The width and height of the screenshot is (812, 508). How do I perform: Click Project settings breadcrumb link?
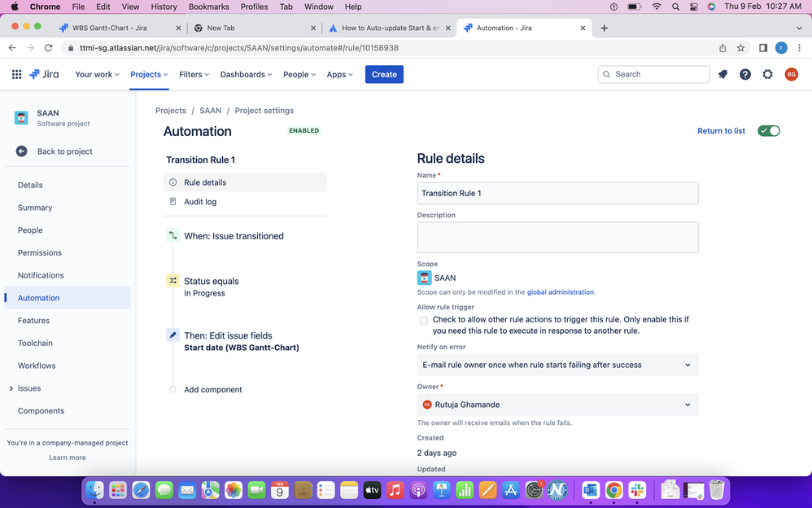(x=264, y=111)
